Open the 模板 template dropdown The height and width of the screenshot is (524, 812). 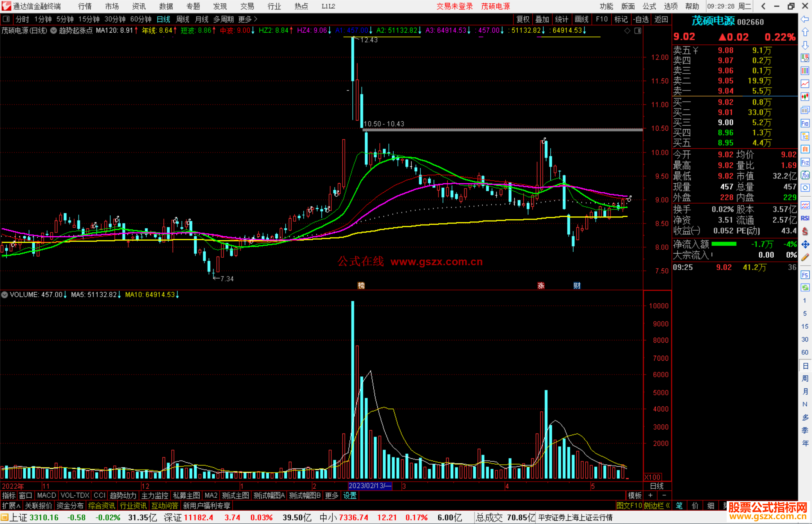635,495
